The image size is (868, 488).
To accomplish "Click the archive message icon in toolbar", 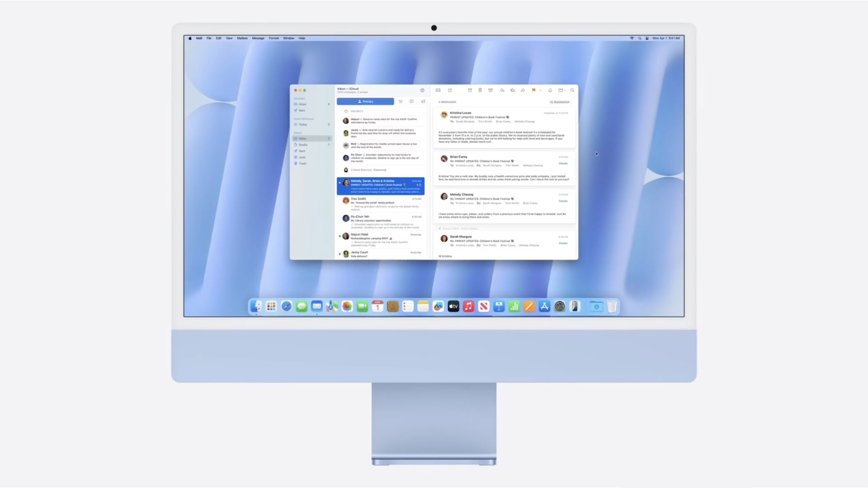I will (x=470, y=90).
